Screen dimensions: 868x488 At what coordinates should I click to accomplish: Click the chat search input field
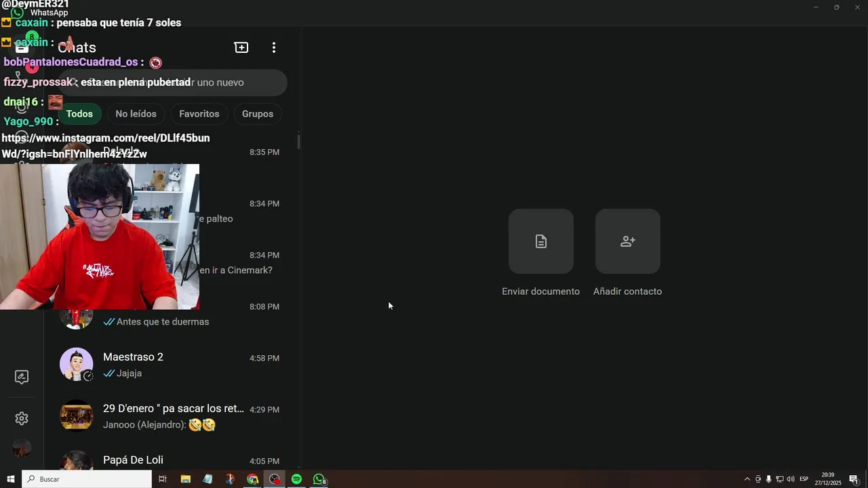coord(173,83)
